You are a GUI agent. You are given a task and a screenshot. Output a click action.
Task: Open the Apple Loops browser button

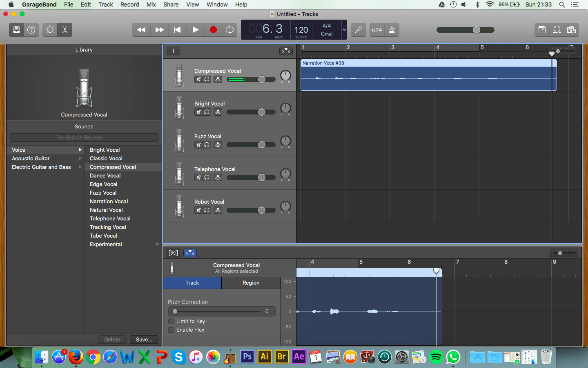point(557,30)
